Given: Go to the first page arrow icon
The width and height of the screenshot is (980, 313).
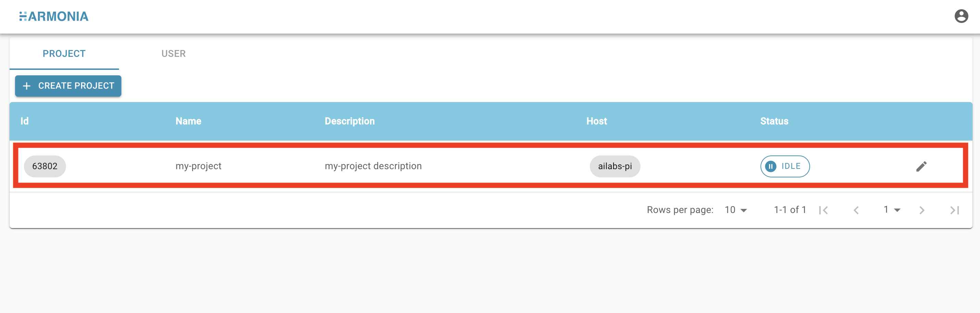Looking at the screenshot, I should (824, 210).
